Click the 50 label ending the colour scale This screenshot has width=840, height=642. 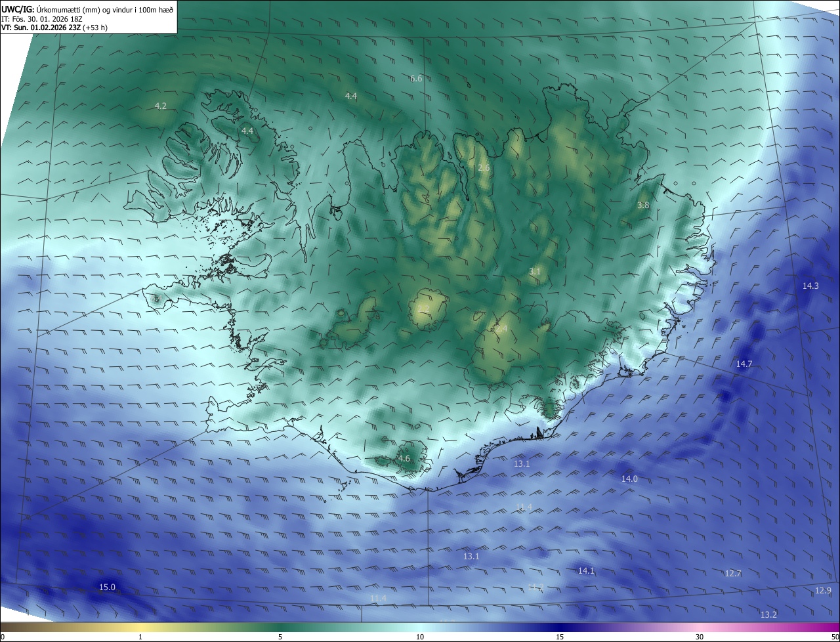(835, 637)
